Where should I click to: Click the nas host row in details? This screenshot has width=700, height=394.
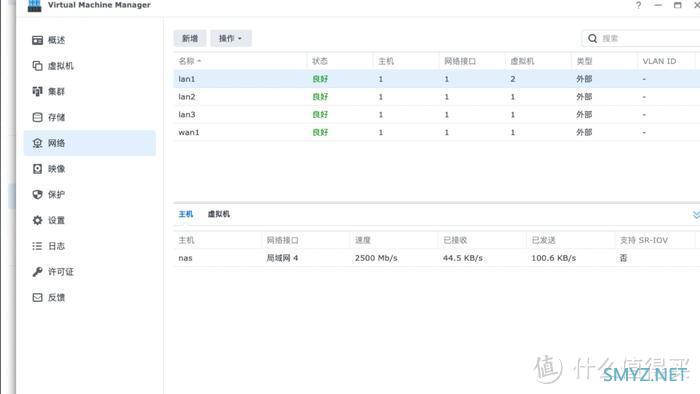[x=437, y=258]
